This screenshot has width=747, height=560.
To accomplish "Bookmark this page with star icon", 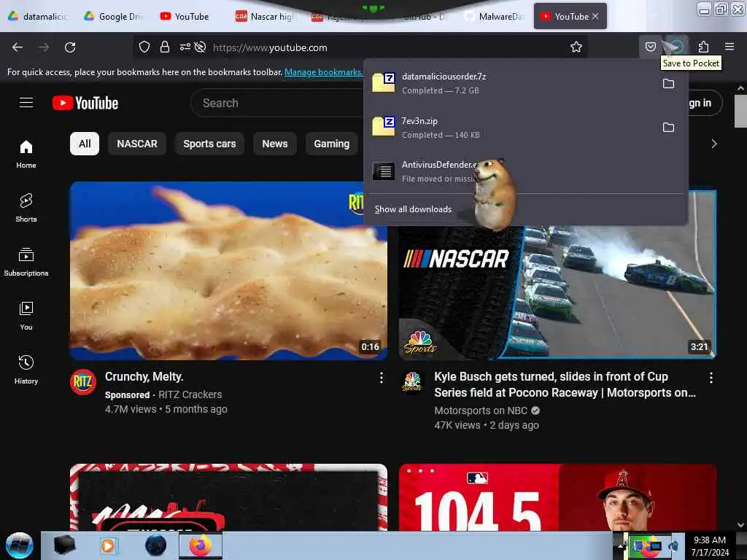I will pos(576,47).
